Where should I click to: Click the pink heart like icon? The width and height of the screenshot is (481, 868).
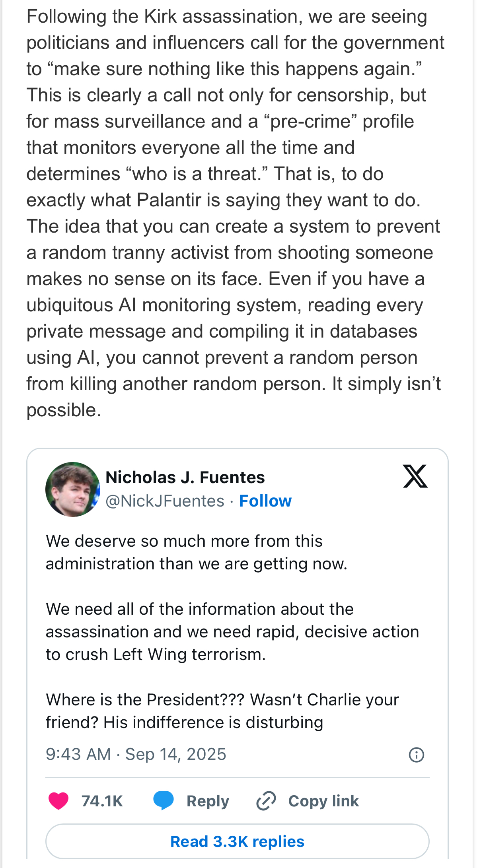point(58,801)
